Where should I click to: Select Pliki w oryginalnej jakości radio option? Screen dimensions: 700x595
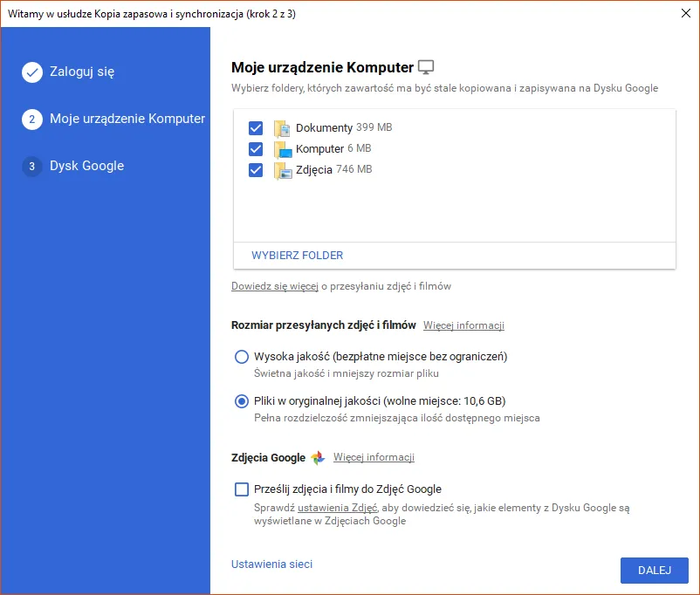242,401
